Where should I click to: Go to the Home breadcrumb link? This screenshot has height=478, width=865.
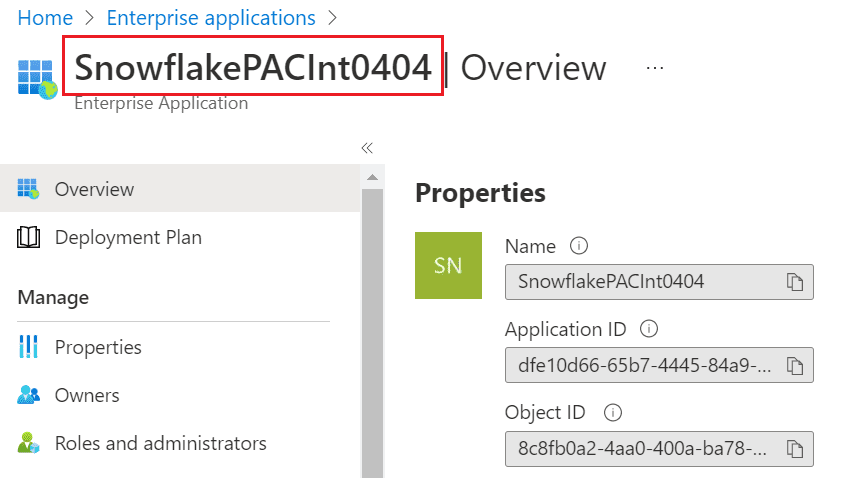(x=45, y=18)
